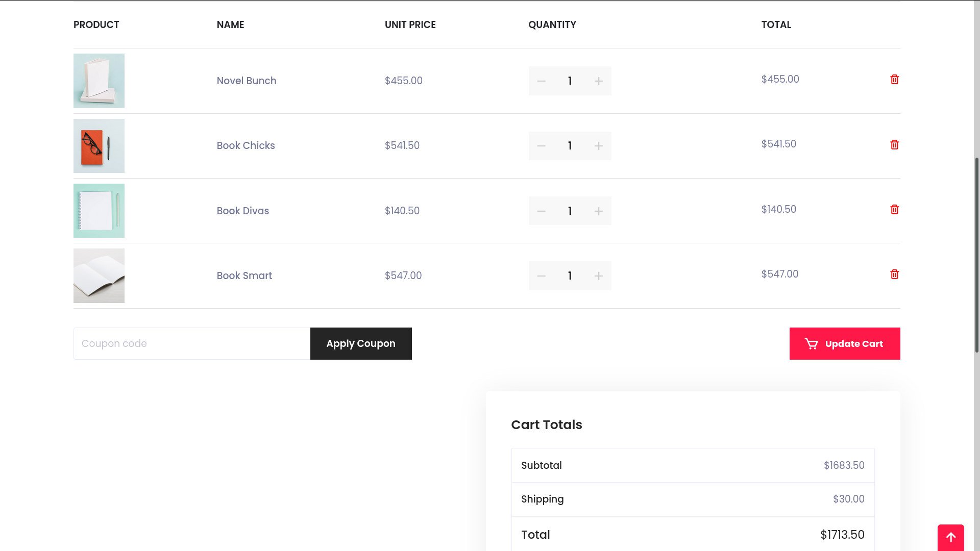Image resolution: width=980 pixels, height=551 pixels.
Task: Reduce Book Divas quantity by one
Action: [542, 211]
